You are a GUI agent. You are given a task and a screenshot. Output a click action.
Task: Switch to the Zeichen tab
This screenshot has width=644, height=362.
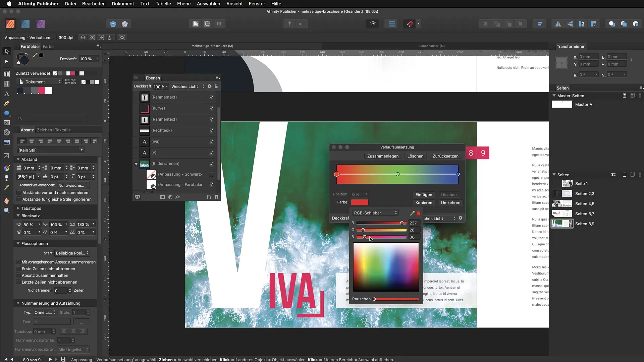(x=45, y=130)
